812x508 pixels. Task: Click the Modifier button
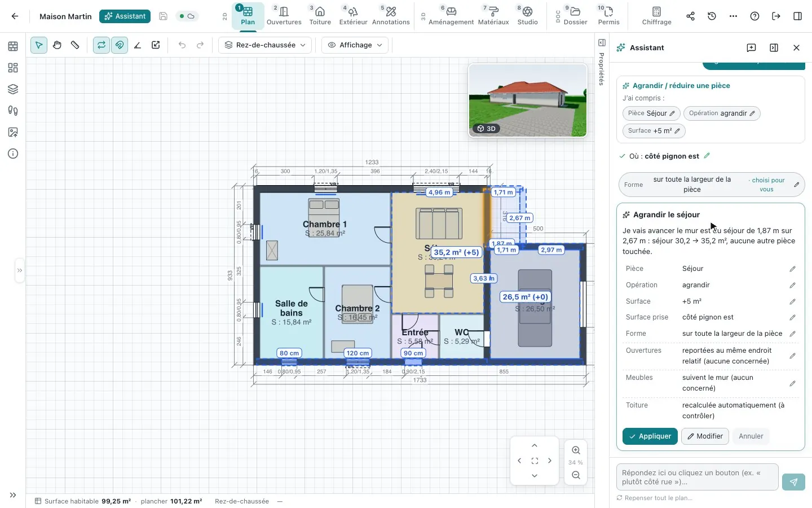coord(705,436)
